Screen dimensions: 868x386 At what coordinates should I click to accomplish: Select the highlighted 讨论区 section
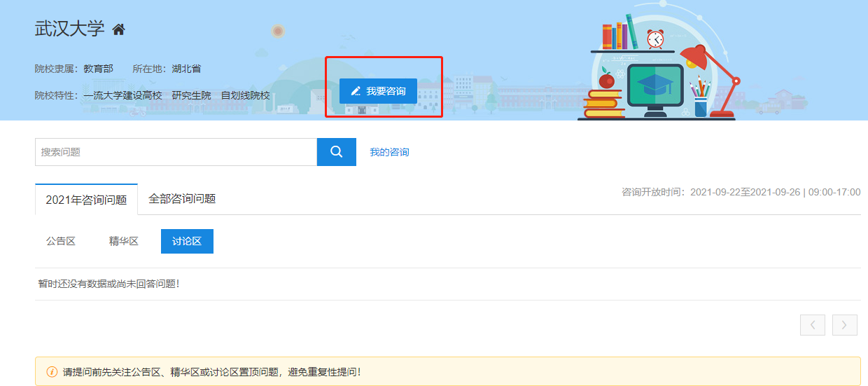pyautogui.click(x=187, y=241)
